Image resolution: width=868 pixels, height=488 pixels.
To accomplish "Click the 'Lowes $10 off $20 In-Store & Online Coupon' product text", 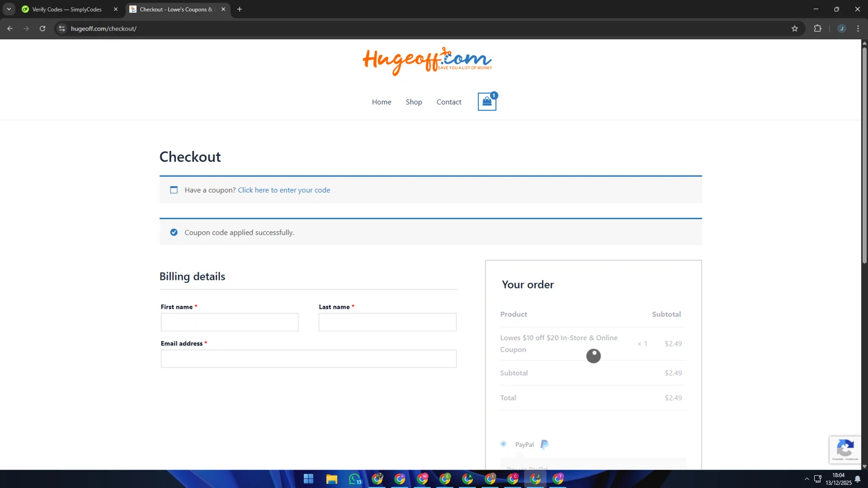I will pos(558,343).
